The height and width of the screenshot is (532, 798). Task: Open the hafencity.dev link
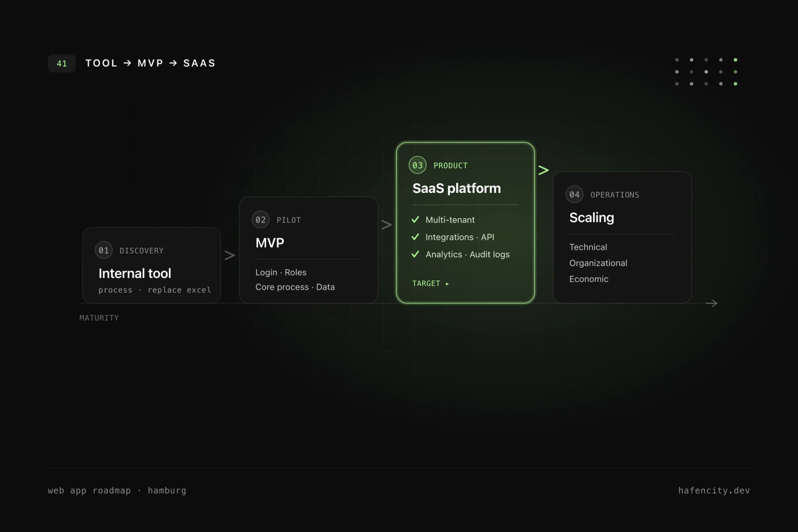pos(714,490)
